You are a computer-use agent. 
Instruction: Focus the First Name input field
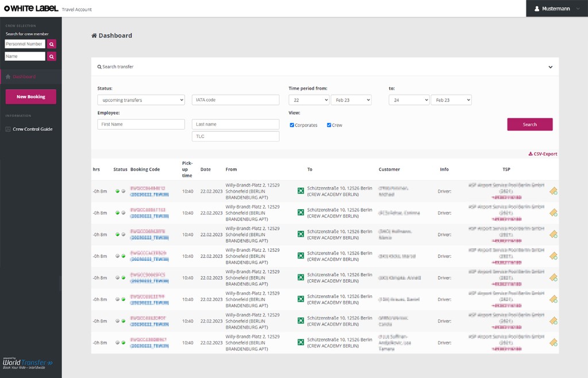(x=141, y=124)
